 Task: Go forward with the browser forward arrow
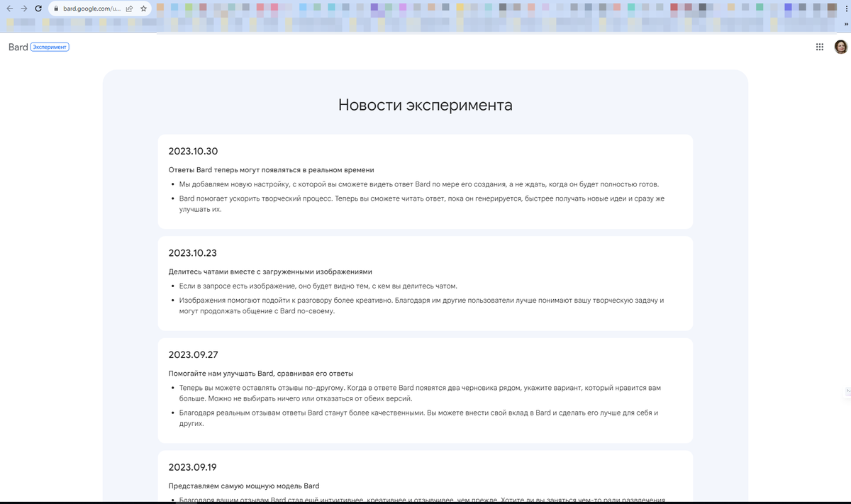[x=23, y=9]
